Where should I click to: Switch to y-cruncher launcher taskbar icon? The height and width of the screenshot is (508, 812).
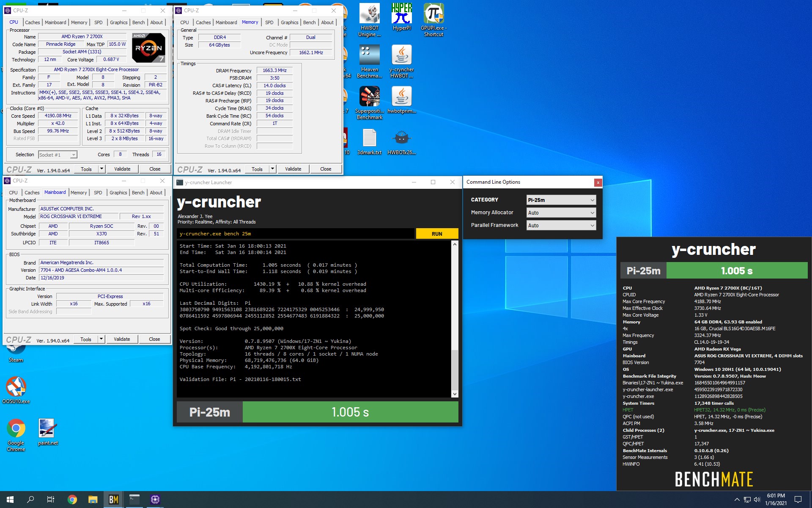pyautogui.click(x=134, y=500)
